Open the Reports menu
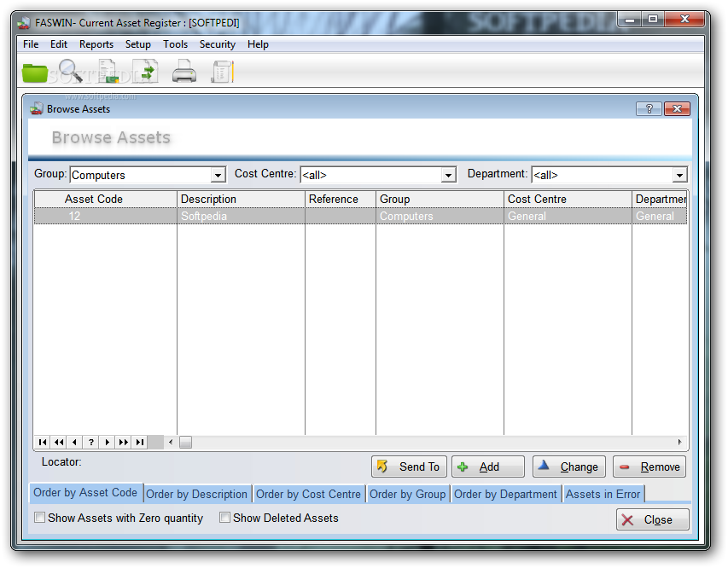Viewport: 728px width, 568px height. 96,44
